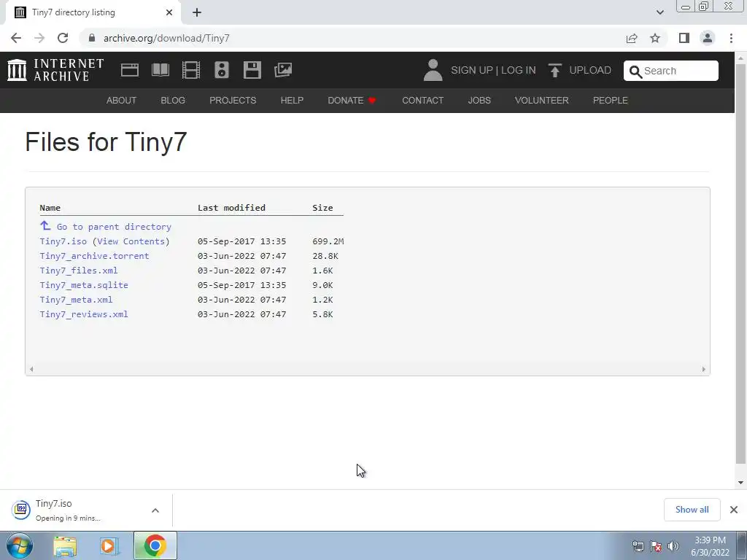Open Windows Start menu
Screen dimensions: 747x560
(20, 545)
